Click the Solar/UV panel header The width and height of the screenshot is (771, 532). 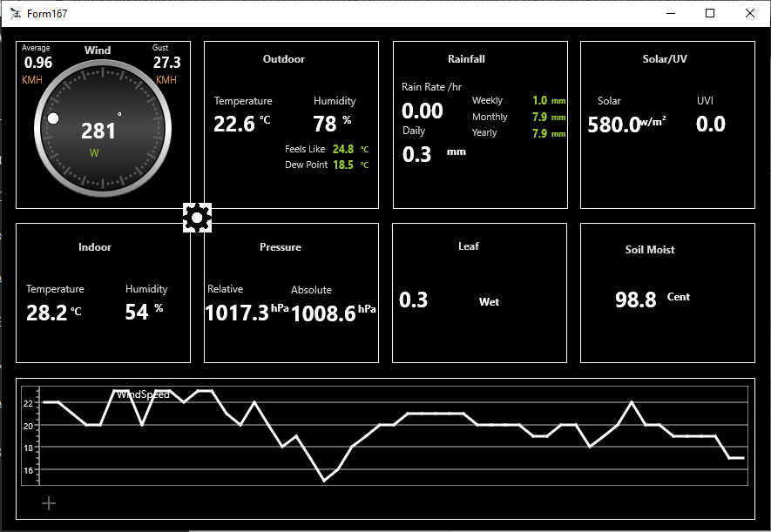[666, 59]
